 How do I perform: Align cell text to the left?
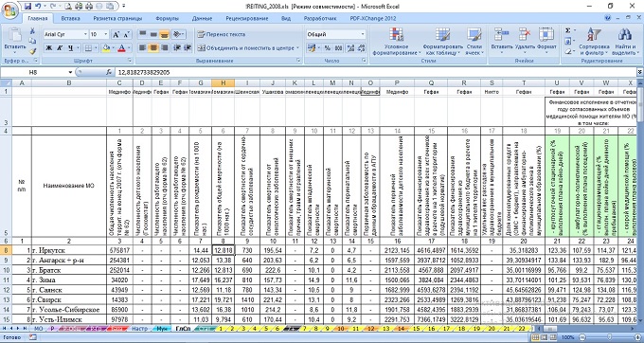[x=142, y=48]
